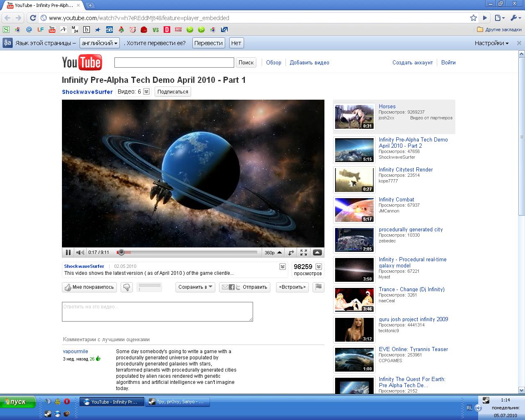Open the Windows пуск Start button
The height and width of the screenshot is (420, 525).
coord(18,402)
